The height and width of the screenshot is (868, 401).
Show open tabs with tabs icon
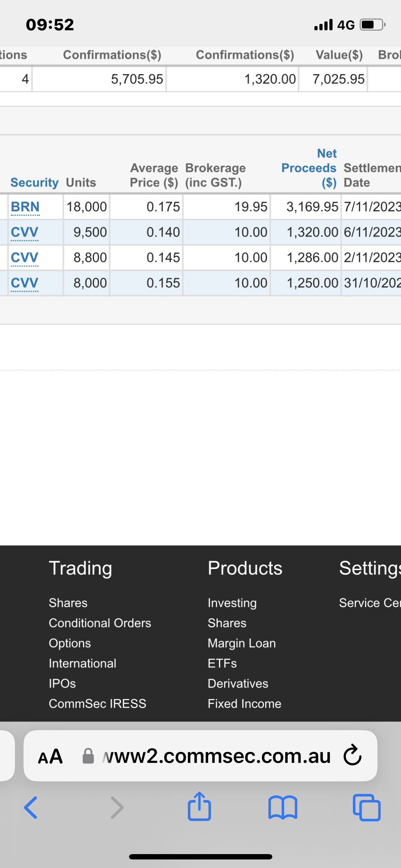[x=366, y=807]
